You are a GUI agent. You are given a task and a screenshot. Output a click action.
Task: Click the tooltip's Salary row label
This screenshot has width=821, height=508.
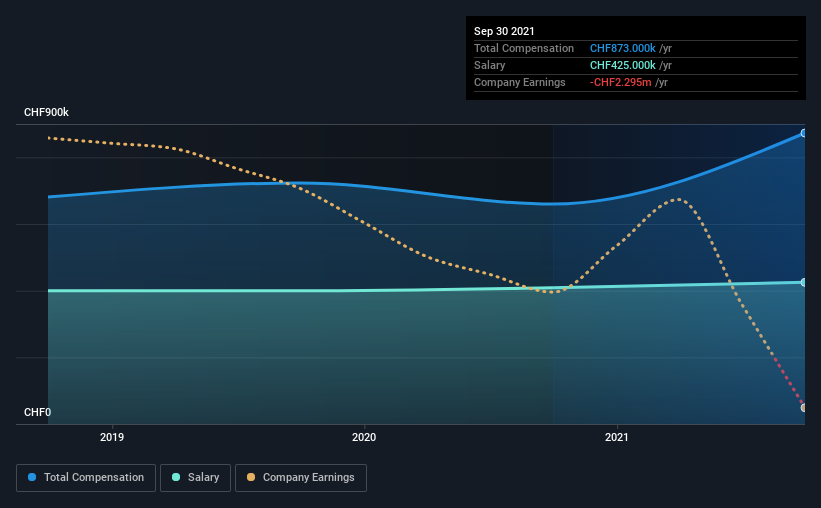490,65
